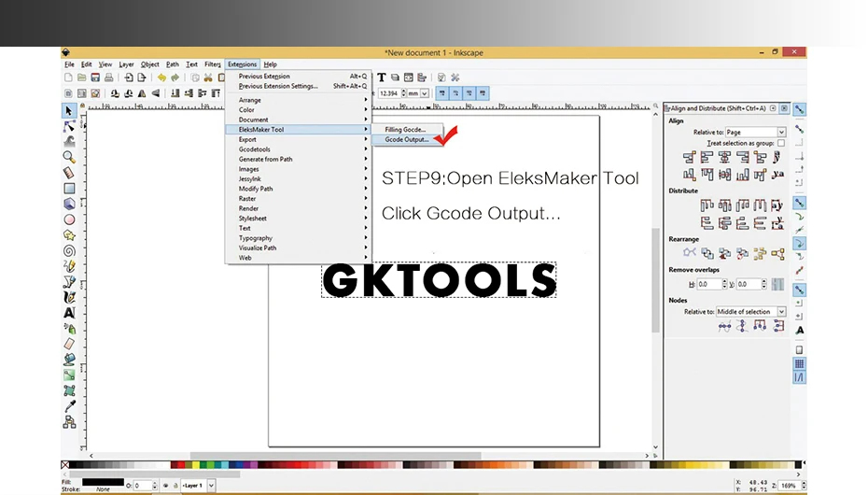Select the Pencil freehand tool
The image size is (868, 495).
69,266
